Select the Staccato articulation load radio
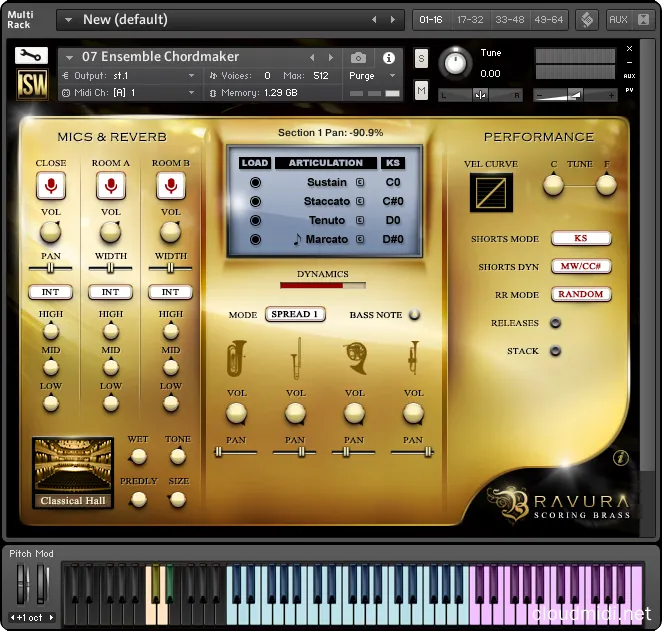The width and height of the screenshot is (662, 631). coord(255,201)
